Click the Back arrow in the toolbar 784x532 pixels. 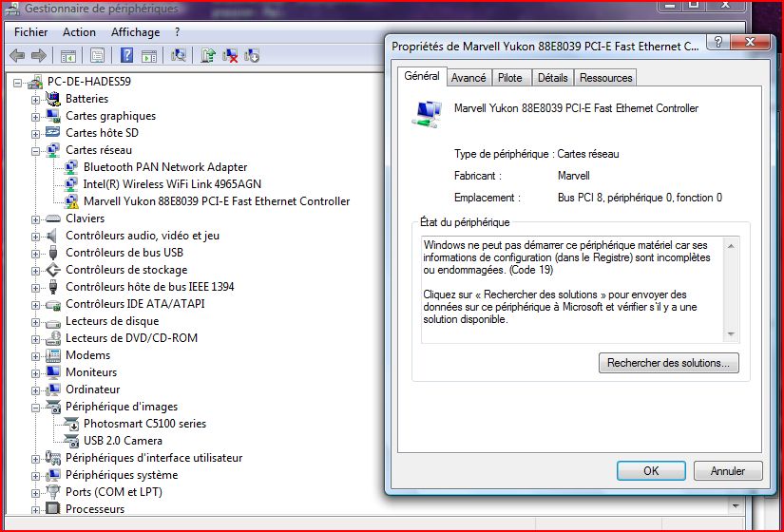tap(17, 55)
